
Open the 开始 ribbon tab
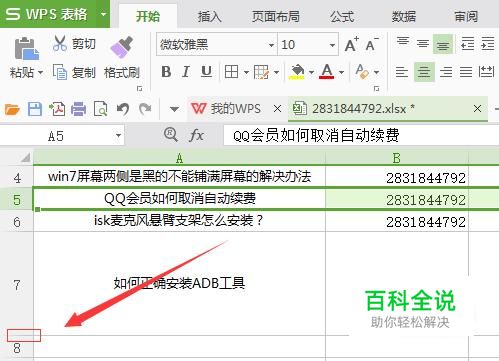point(148,16)
